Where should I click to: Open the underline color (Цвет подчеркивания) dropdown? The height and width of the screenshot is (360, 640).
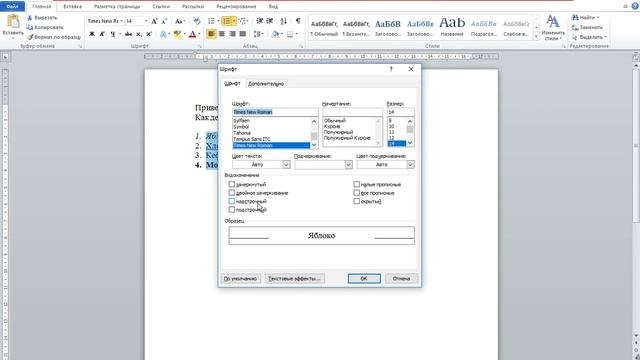click(410, 164)
